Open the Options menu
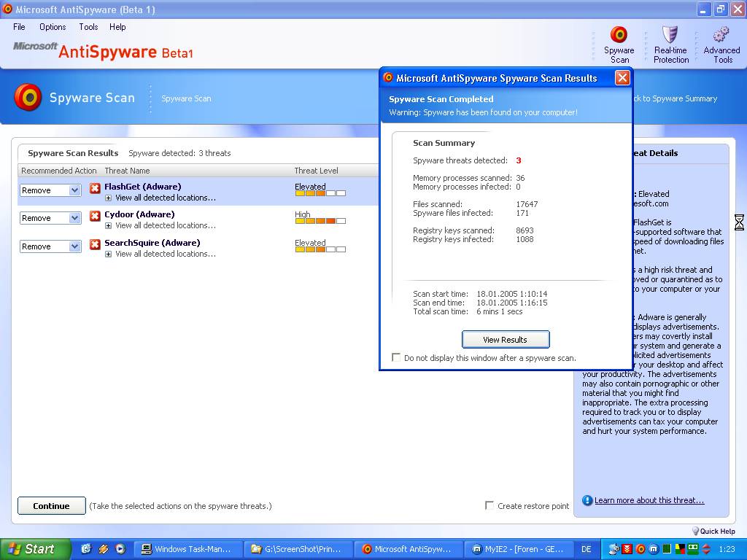This screenshot has width=747, height=560. click(x=53, y=27)
